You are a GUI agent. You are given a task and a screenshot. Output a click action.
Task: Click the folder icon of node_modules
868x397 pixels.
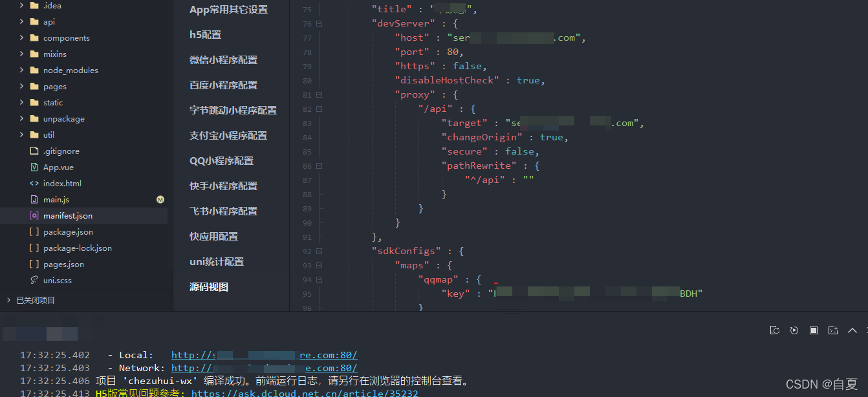34,70
